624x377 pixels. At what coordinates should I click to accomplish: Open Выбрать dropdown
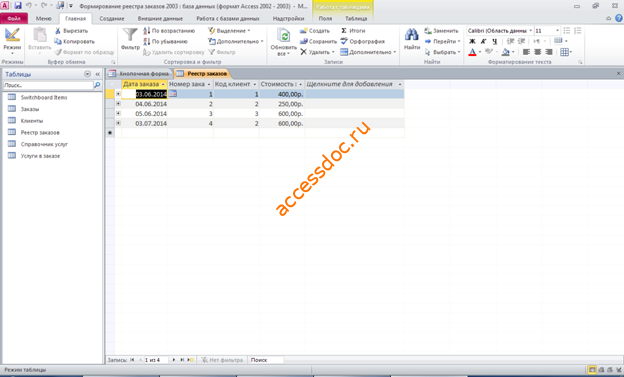coord(442,52)
